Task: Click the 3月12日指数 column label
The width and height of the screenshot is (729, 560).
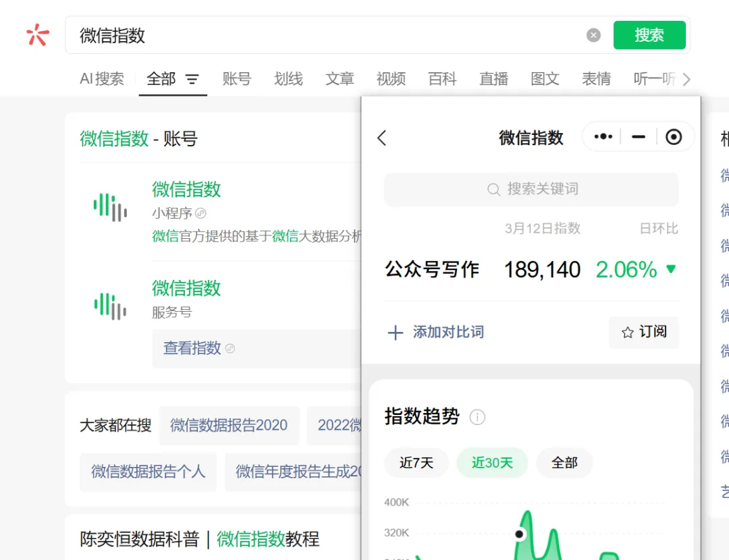Action: tap(543, 228)
